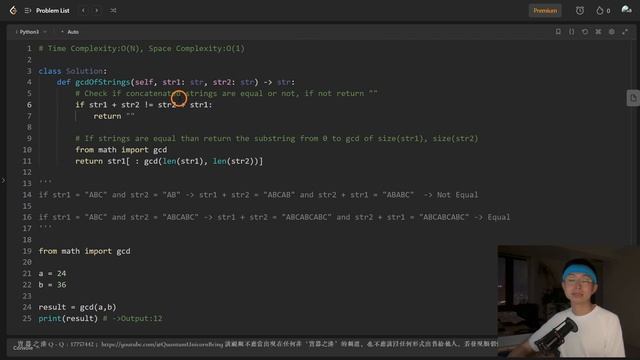Click 'return ""' on line 7

pyautogui.click(x=114, y=116)
